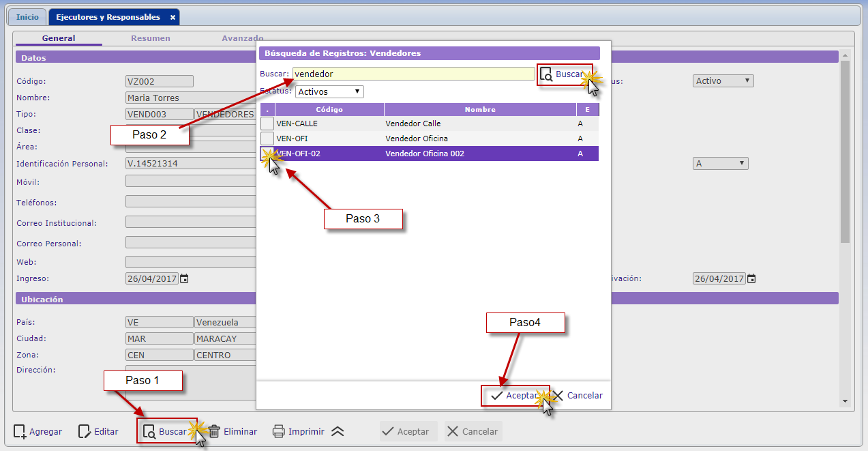This screenshot has width=868, height=451.
Task: Select the Vendedor Oficina 002 row name
Action: click(x=425, y=154)
